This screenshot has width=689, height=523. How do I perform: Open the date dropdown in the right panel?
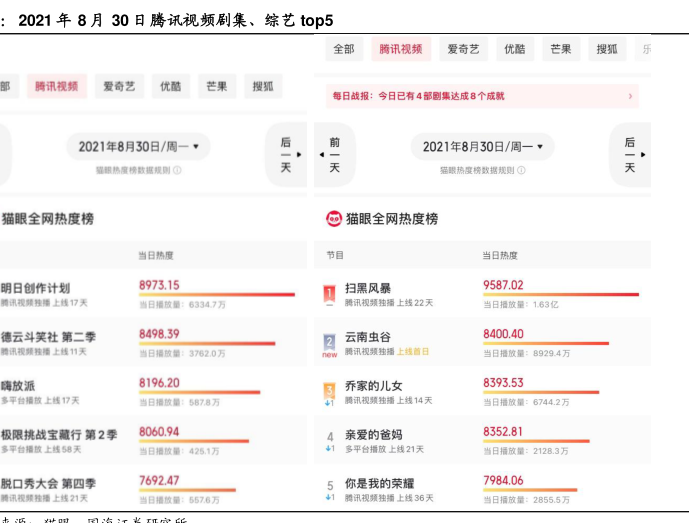tap(482, 147)
